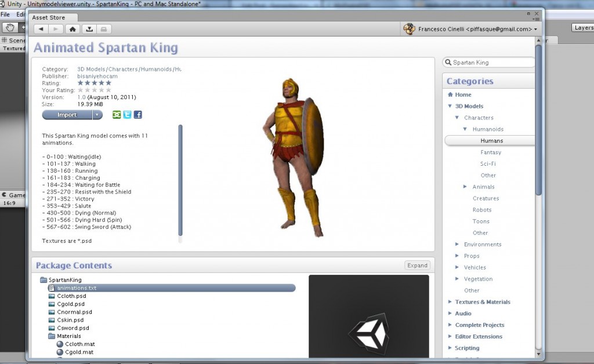The height and width of the screenshot is (364, 594).
Task: Switch to the Asset Store tab
Action: click(50, 17)
